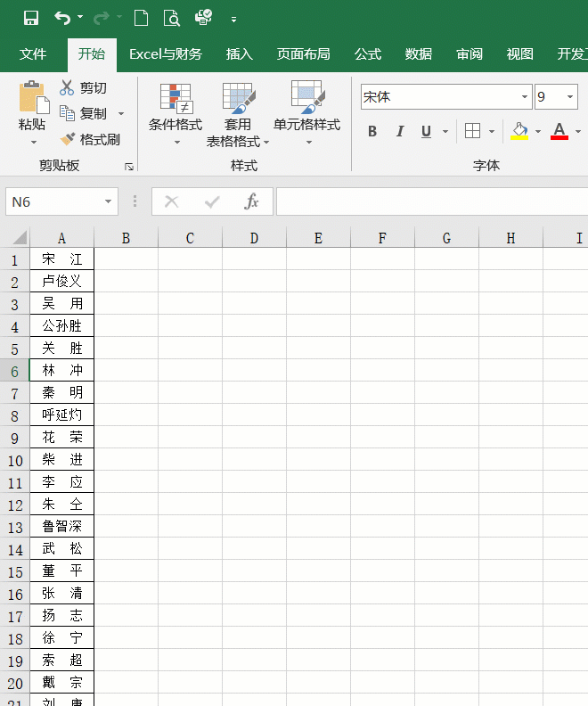
Task: Select cell containing 宋 江
Action: coord(61,259)
